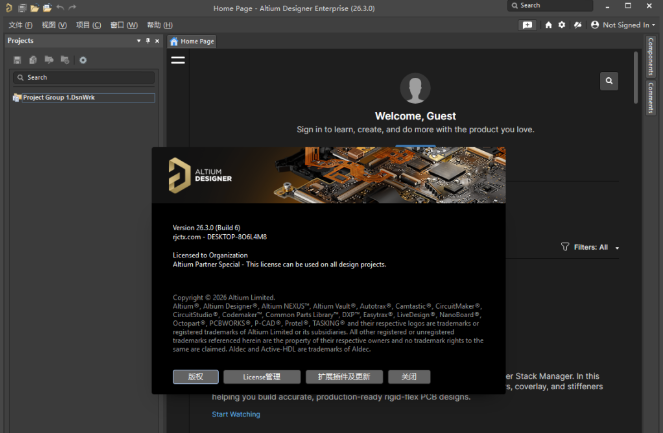Click the License管理 button
The width and height of the screenshot is (663, 433).
[x=261, y=377]
